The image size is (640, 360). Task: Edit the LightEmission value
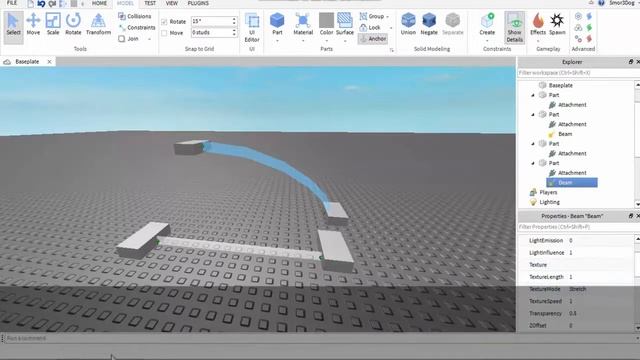(x=600, y=240)
